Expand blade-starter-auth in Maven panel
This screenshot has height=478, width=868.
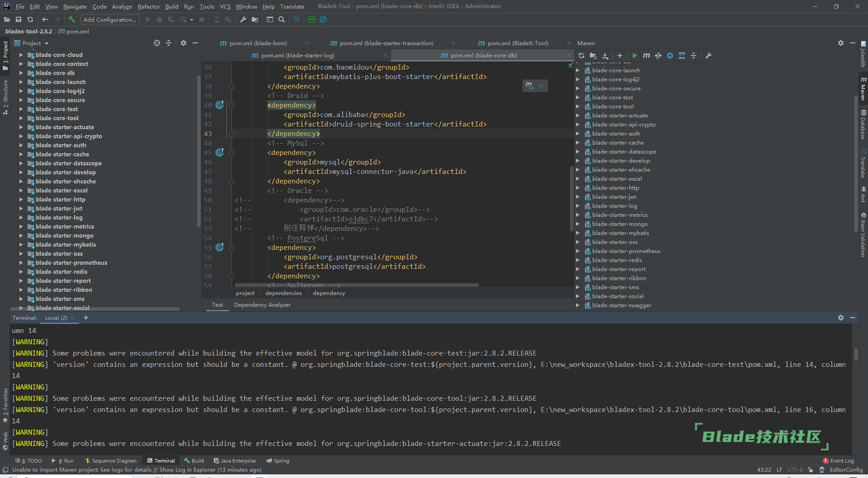point(578,133)
